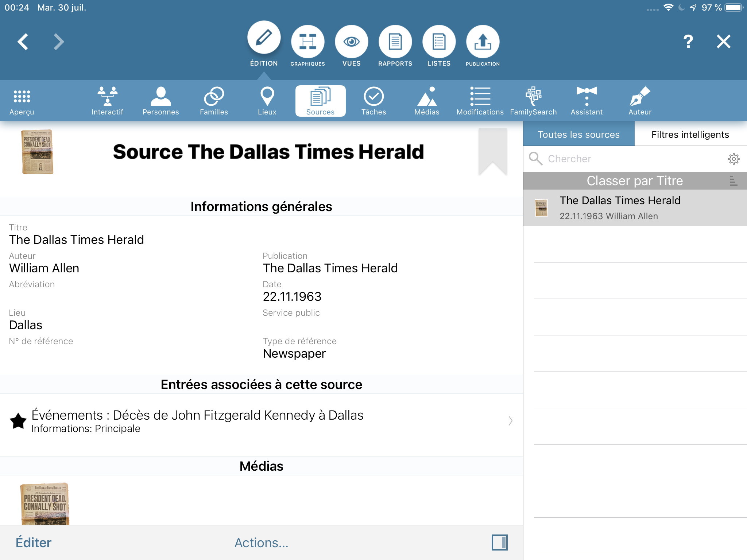The image size is (747, 560).
Task: Click the N° de référence field label
Action: click(41, 341)
